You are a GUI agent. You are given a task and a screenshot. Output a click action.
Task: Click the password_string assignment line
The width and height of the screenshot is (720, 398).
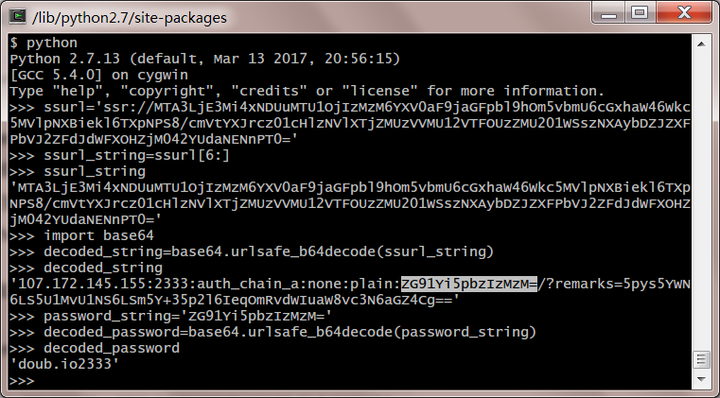(171, 316)
